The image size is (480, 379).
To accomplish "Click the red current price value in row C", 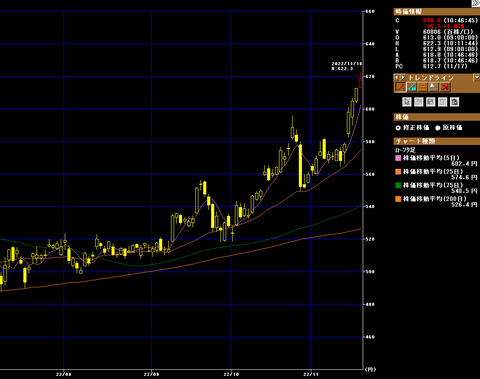I will tap(432, 21).
